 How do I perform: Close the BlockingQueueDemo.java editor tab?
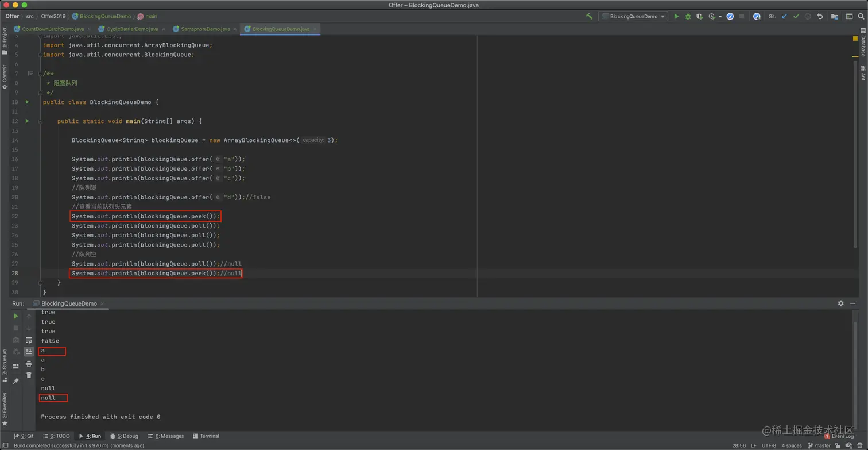(315, 29)
